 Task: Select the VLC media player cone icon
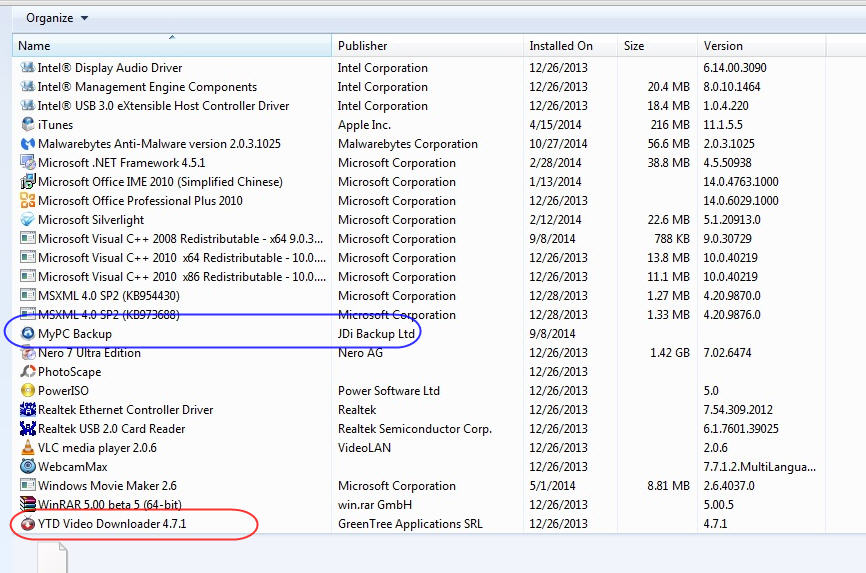click(28, 447)
